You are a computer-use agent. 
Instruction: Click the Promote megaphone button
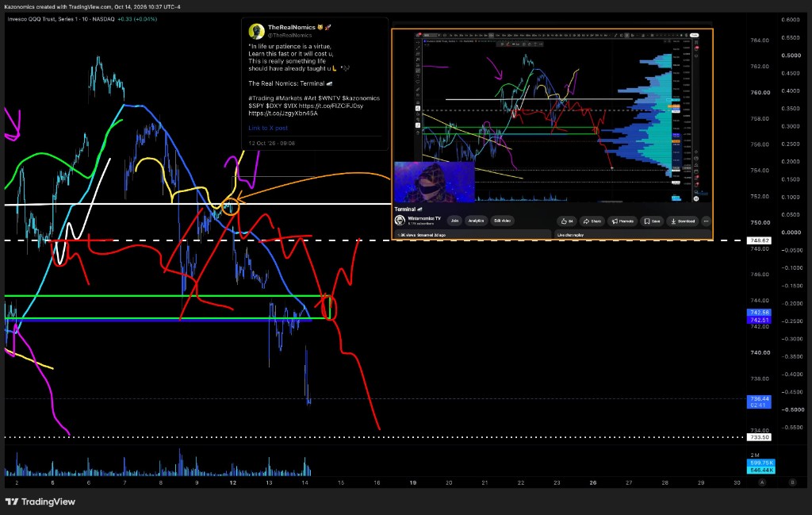pyautogui.click(x=622, y=221)
